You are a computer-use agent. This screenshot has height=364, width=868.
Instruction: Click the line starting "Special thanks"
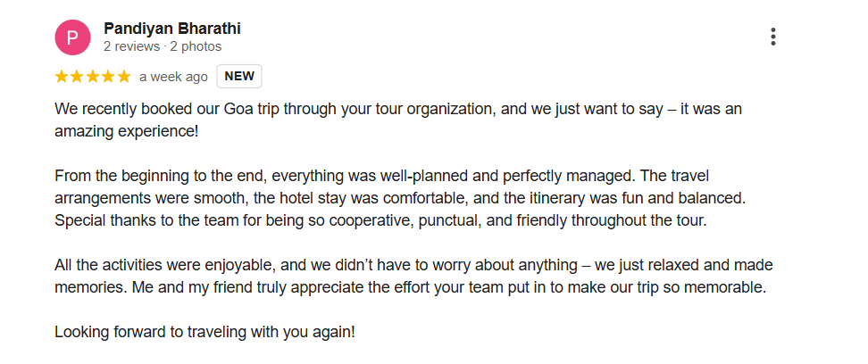coord(380,220)
